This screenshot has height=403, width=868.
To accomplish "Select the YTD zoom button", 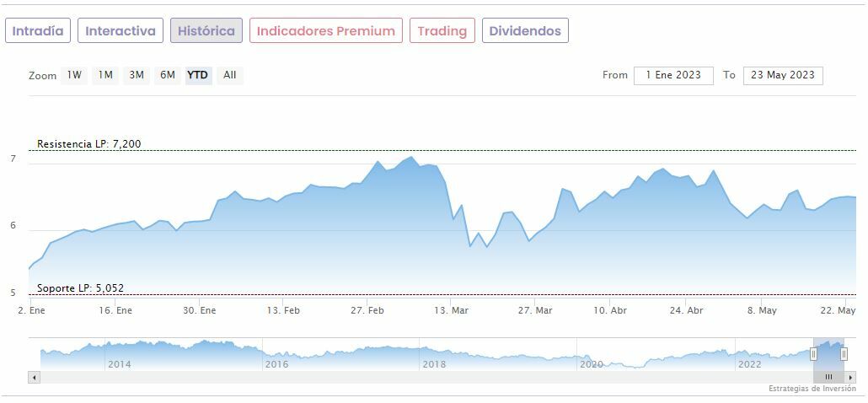I will [198, 75].
